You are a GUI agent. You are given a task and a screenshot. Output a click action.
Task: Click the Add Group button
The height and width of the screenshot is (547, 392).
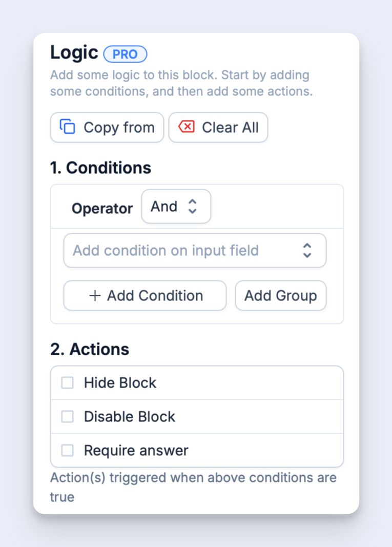point(280,296)
